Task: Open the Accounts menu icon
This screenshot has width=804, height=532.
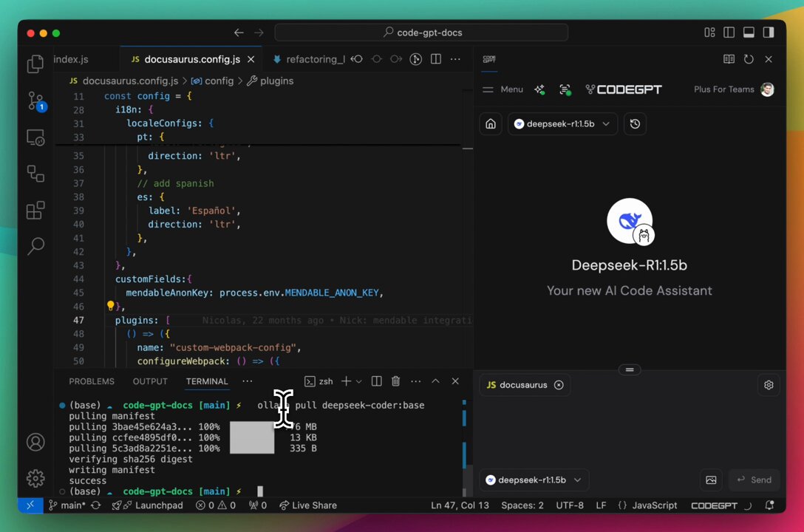Action: pyautogui.click(x=35, y=442)
